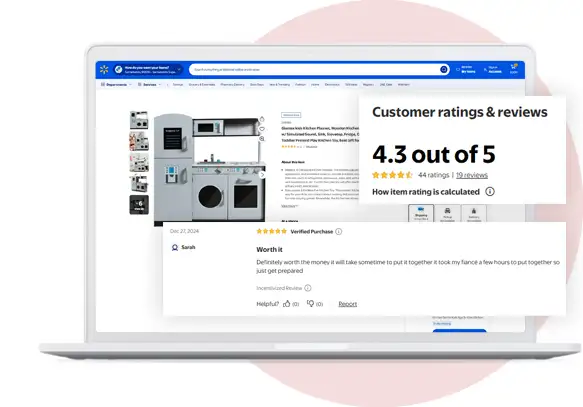Viewport: 583px width, 407px height.
Task: Expand the Services menu
Action: click(x=149, y=85)
